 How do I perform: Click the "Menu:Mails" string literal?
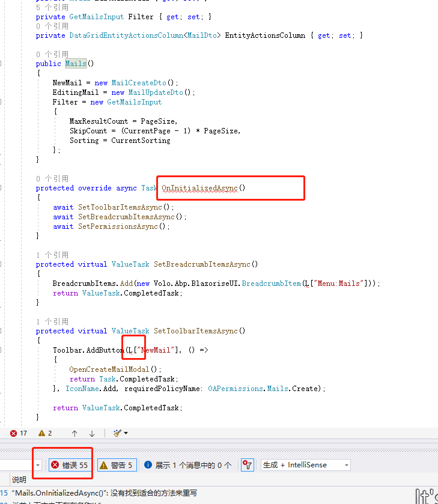[x=339, y=284]
